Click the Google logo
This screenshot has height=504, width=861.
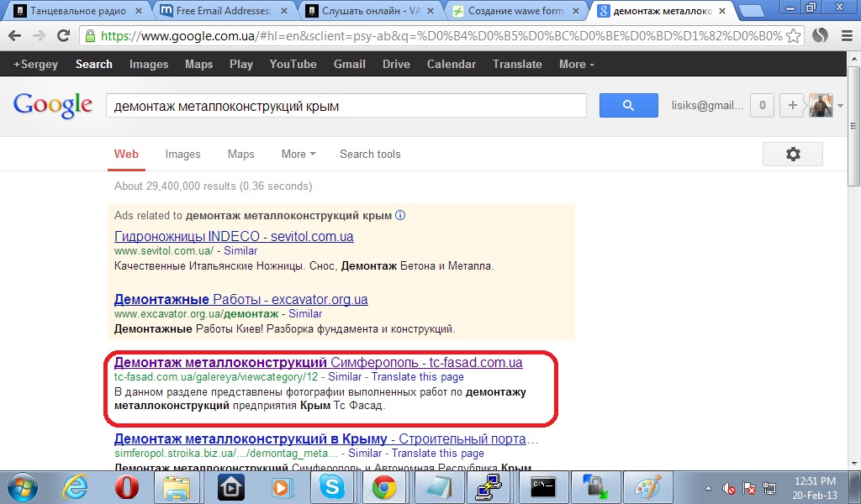(x=53, y=105)
